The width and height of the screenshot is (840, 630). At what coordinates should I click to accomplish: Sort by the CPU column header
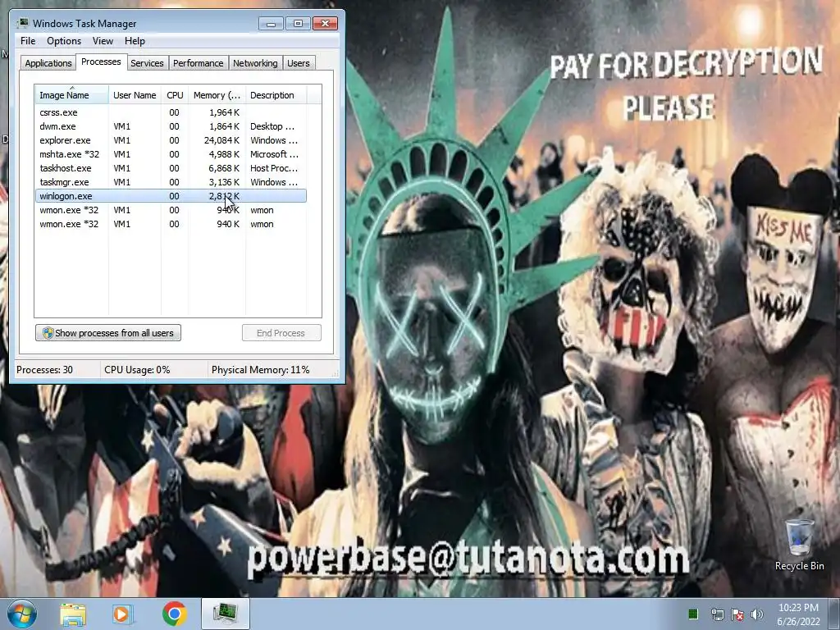(x=175, y=95)
